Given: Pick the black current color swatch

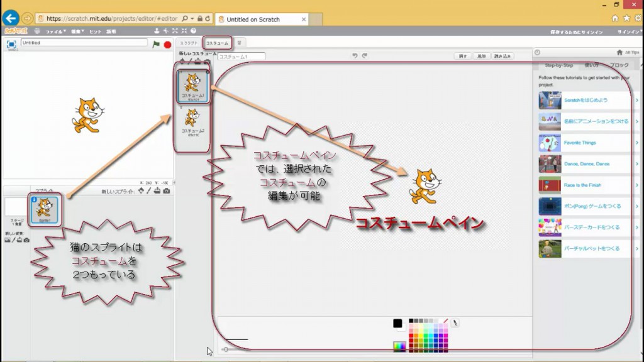Looking at the screenshot, I should (397, 324).
